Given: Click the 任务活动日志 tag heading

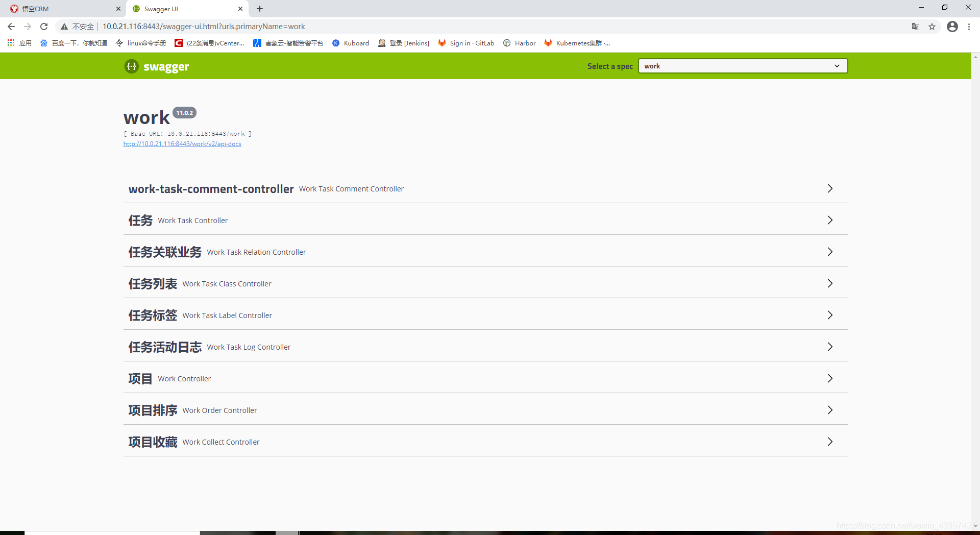Looking at the screenshot, I should click(x=165, y=347).
